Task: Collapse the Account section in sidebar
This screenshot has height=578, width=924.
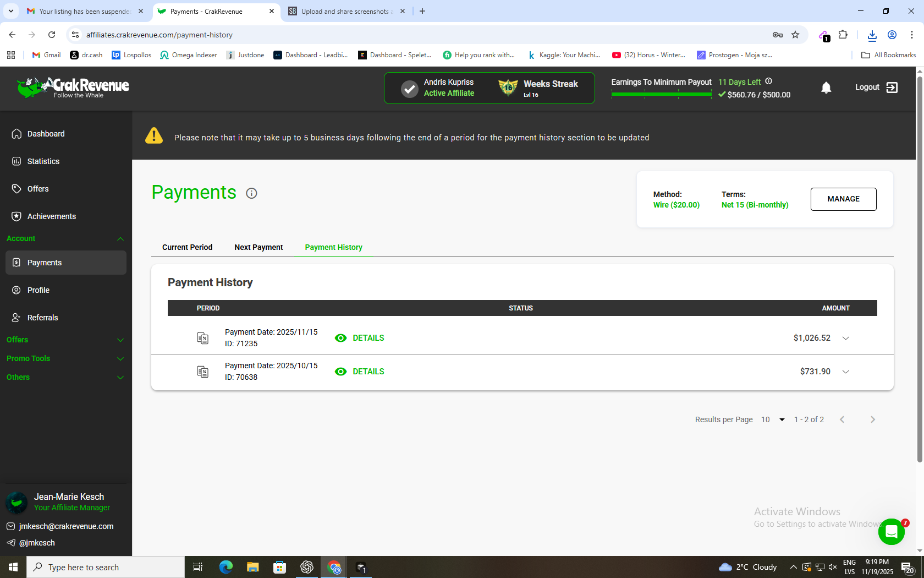Action: (x=120, y=238)
